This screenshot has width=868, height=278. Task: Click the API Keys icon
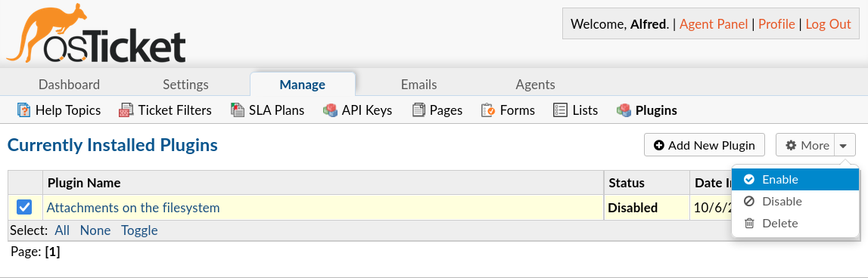pyautogui.click(x=330, y=110)
